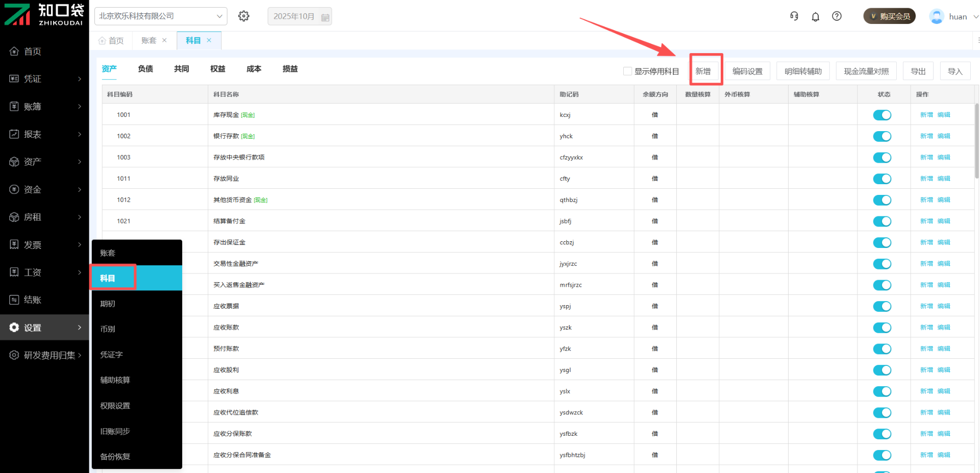Click the settings gear icon beside company name

click(x=244, y=16)
